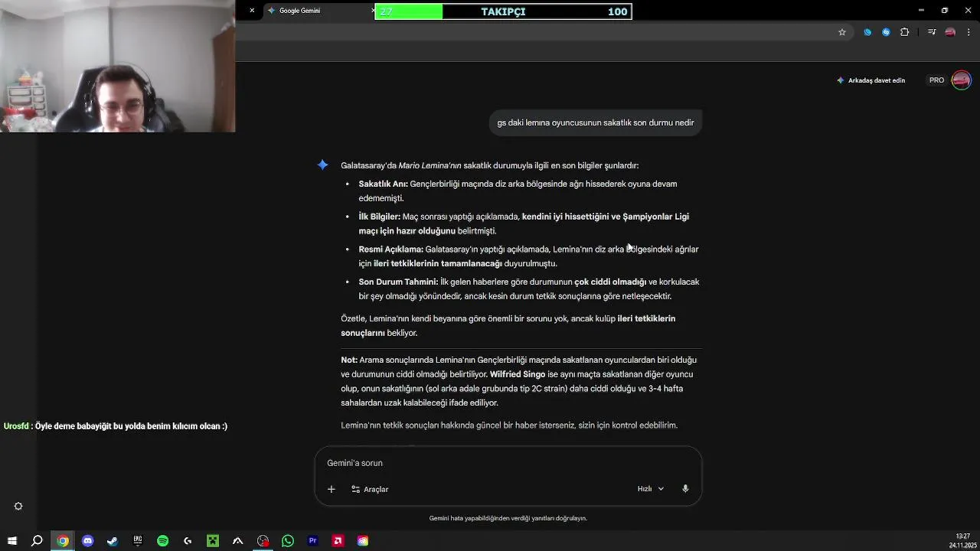
Task: Open the Araçlar tools menu
Action: pos(370,489)
